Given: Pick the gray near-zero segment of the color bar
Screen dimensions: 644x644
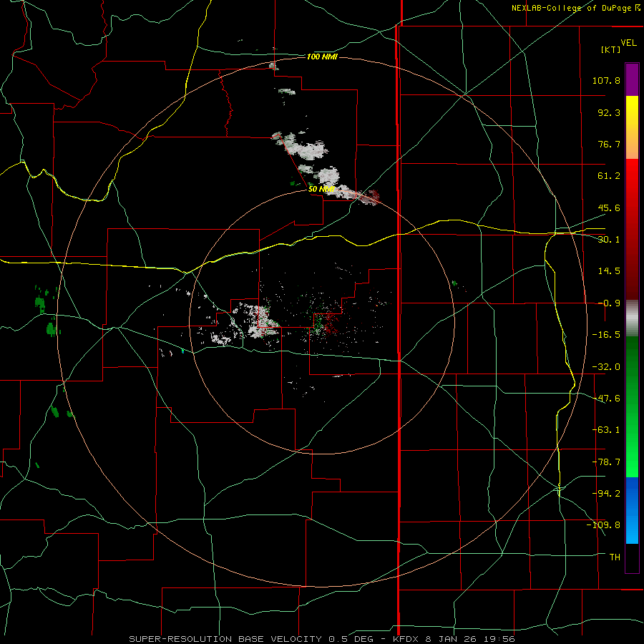Looking at the screenshot, I should point(632,318).
